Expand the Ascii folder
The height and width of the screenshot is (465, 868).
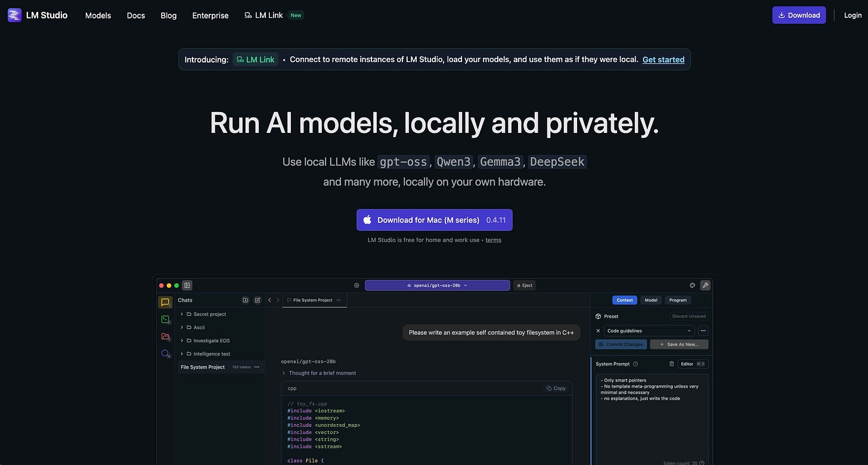pos(182,327)
